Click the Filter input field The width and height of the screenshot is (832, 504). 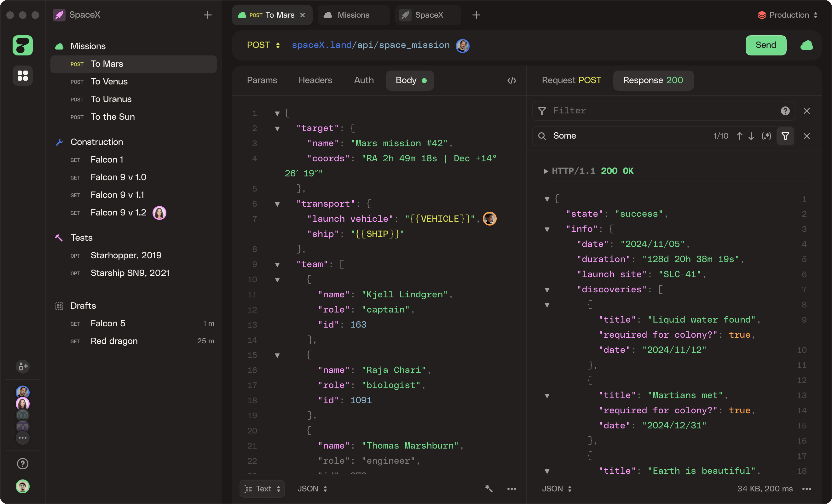pos(662,111)
